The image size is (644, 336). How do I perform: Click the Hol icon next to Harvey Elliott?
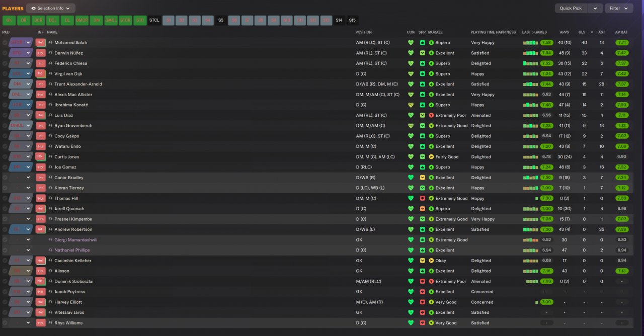[41, 302]
